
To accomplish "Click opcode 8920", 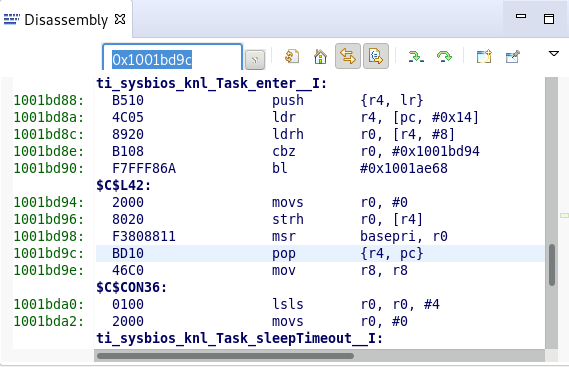I will point(128,134).
